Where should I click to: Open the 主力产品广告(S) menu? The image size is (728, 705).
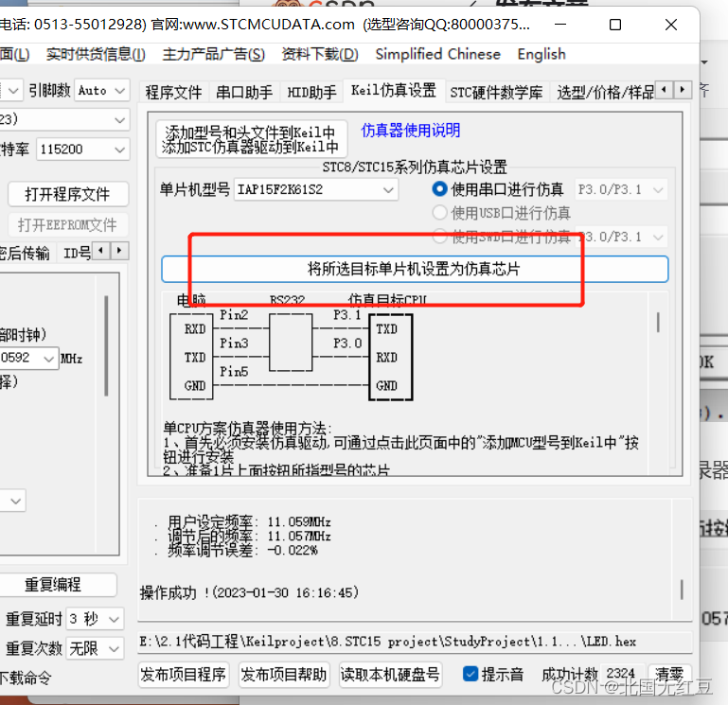[x=214, y=54]
